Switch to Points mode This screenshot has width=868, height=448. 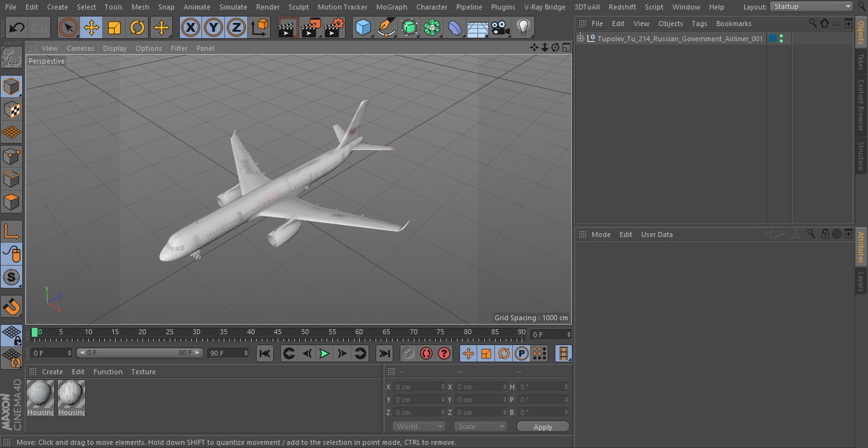point(11,156)
